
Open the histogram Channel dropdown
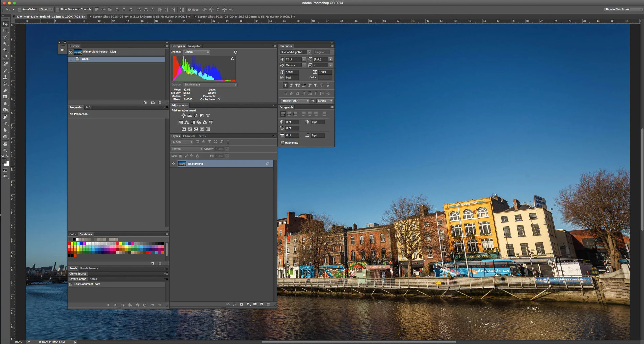[x=197, y=52]
